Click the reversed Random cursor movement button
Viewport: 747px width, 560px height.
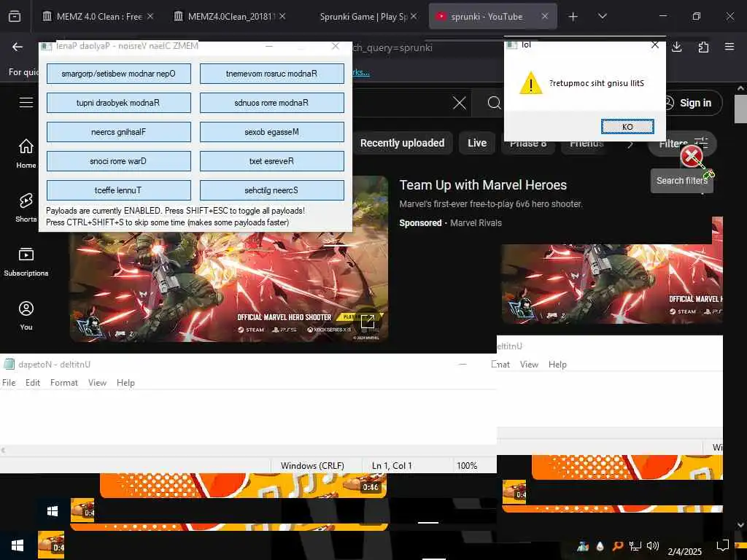tap(271, 74)
